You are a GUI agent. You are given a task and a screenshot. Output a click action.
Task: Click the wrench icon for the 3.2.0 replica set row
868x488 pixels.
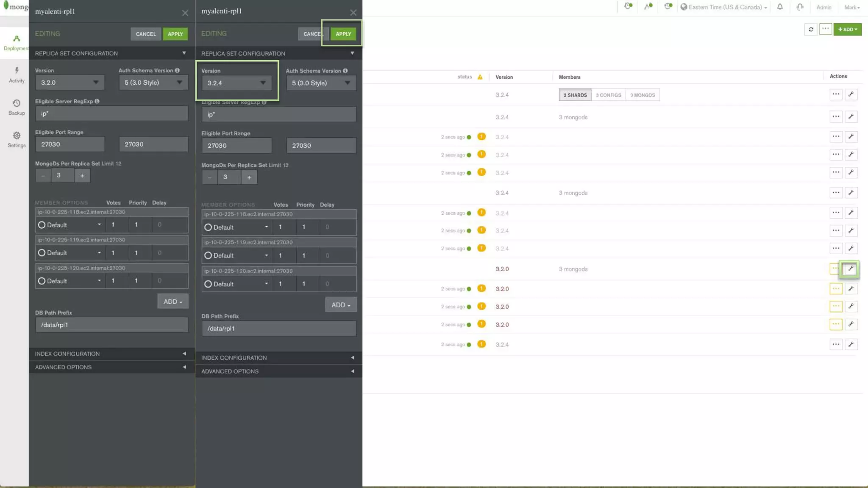pos(850,269)
